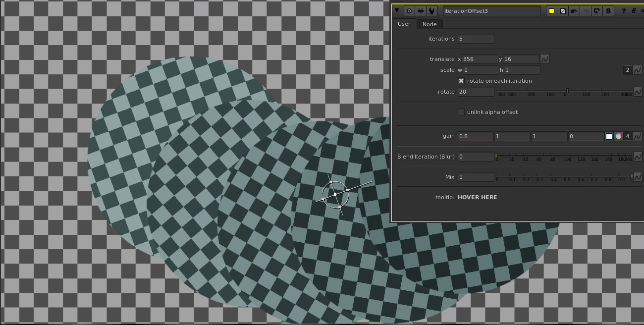This screenshot has width=644, height=325.
Task: Open the translate animation curve menu
Action: (544, 59)
